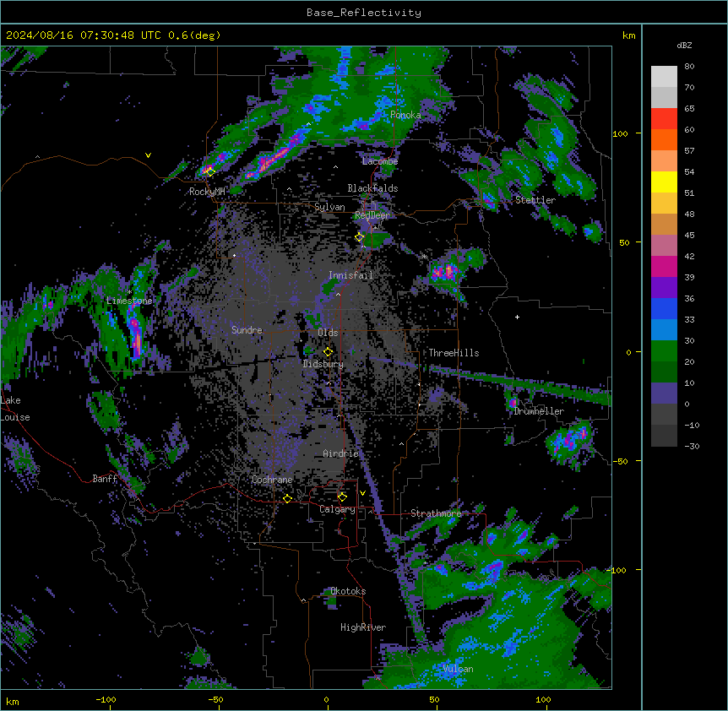Click the yellow V marker east of Calgary
The image size is (728, 711).
click(x=362, y=493)
